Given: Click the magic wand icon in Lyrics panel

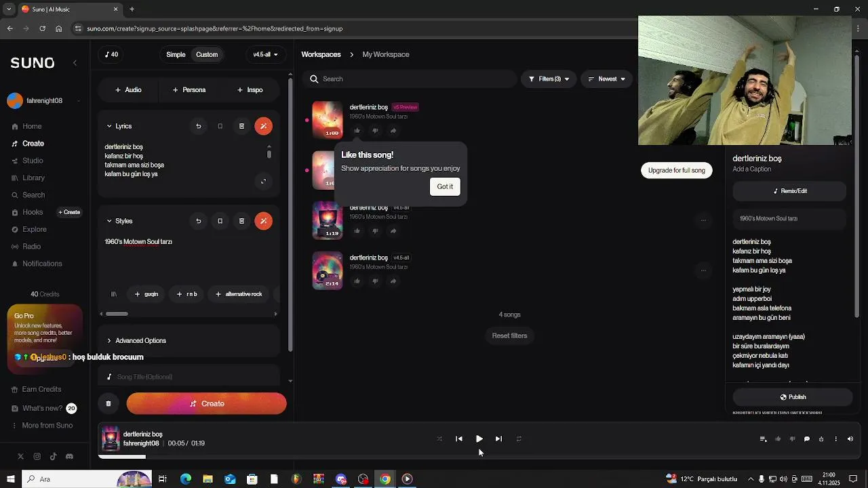Looking at the screenshot, I should (x=263, y=126).
